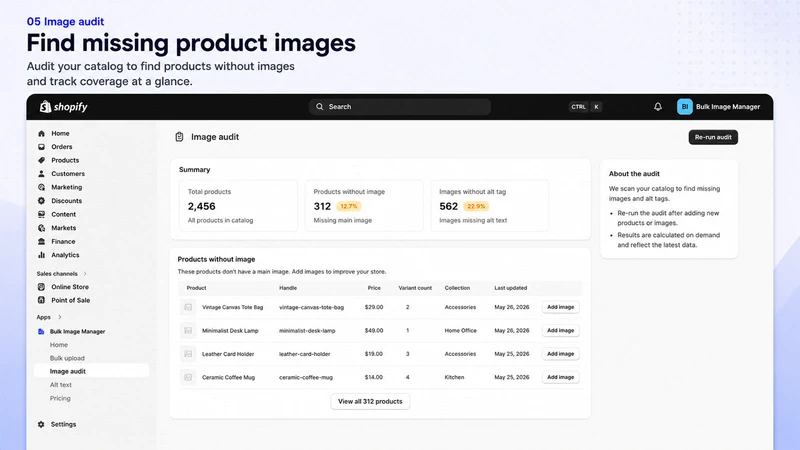Click the Point of Sale icon
The width and height of the screenshot is (800, 450).
41,301
